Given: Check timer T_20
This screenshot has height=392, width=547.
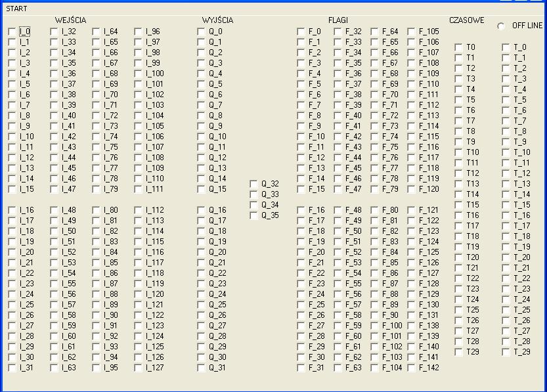Looking at the screenshot, I should 506,258.
